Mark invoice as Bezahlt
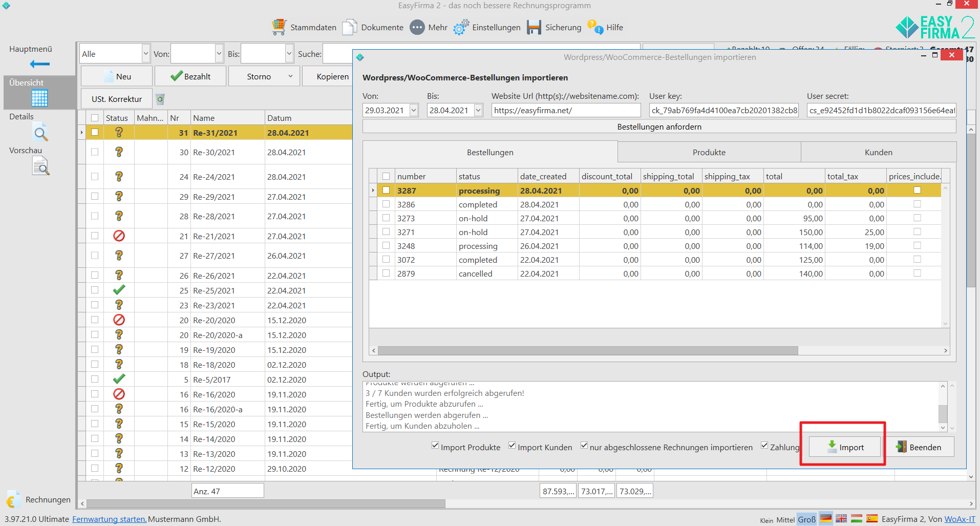Image resolution: width=980 pixels, height=526 pixels. click(190, 76)
